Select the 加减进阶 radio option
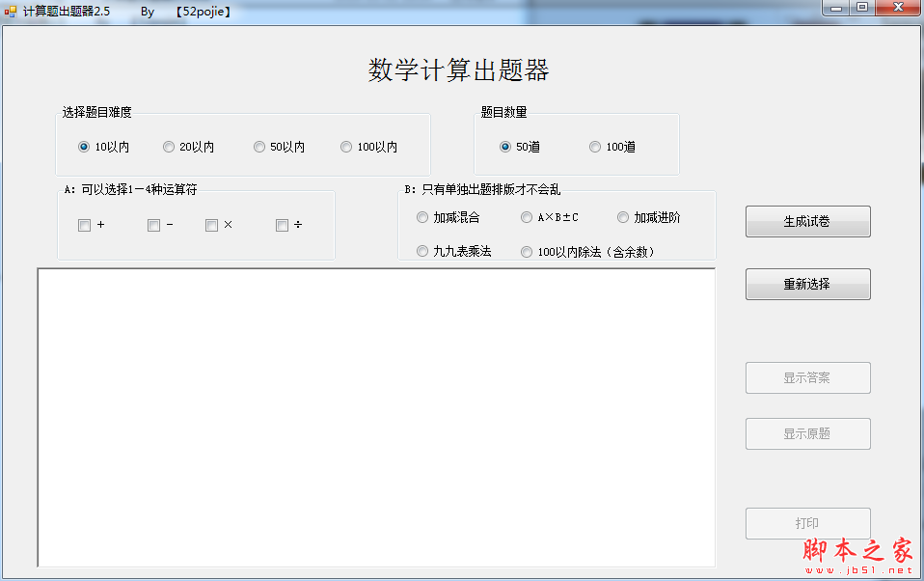Screen dimensions: 924x581 click(623, 218)
